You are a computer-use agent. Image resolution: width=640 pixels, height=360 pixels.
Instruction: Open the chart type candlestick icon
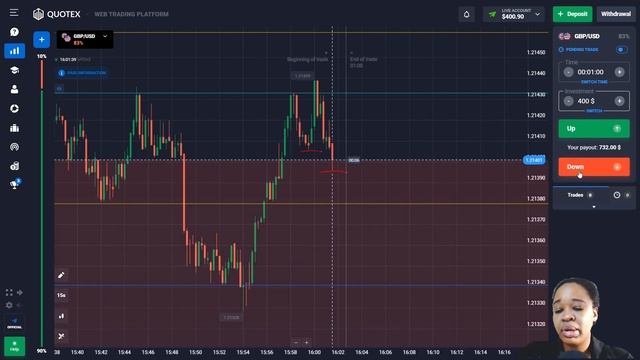[x=61, y=316]
